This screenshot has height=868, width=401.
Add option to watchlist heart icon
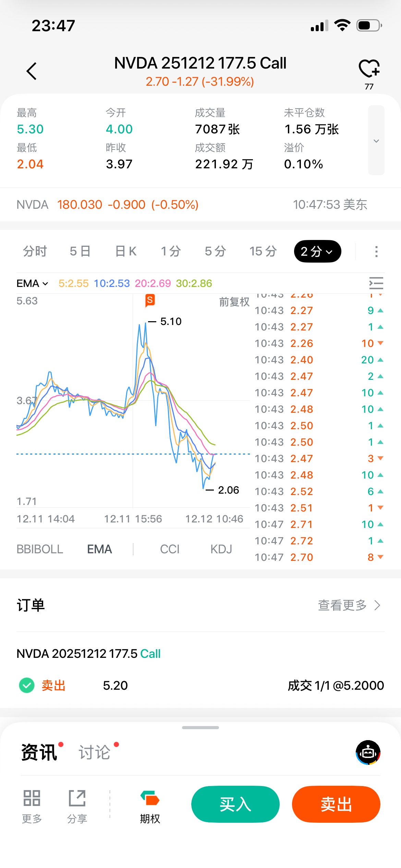click(369, 69)
